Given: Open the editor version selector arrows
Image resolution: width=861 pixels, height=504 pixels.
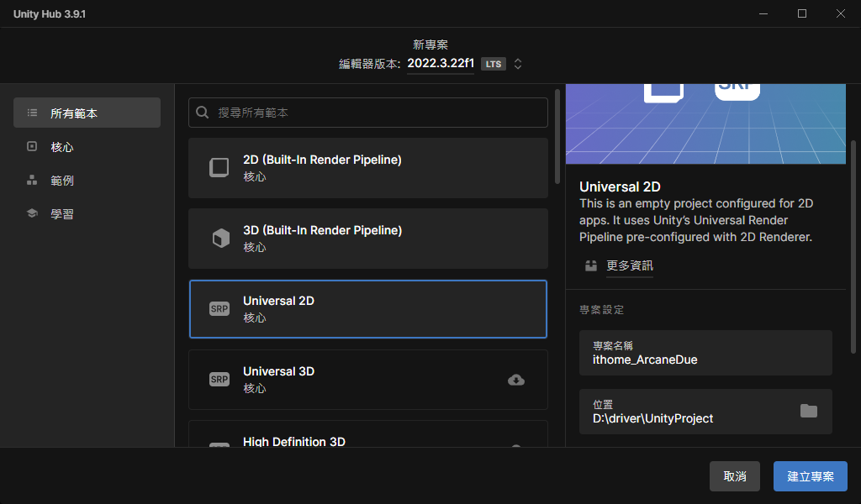Looking at the screenshot, I should tap(518, 64).
